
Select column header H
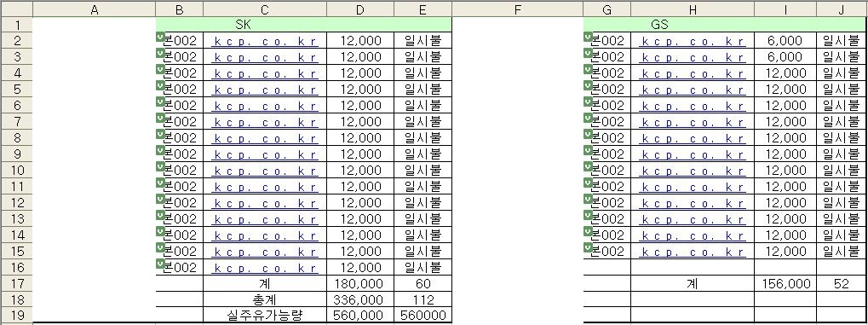693,9
